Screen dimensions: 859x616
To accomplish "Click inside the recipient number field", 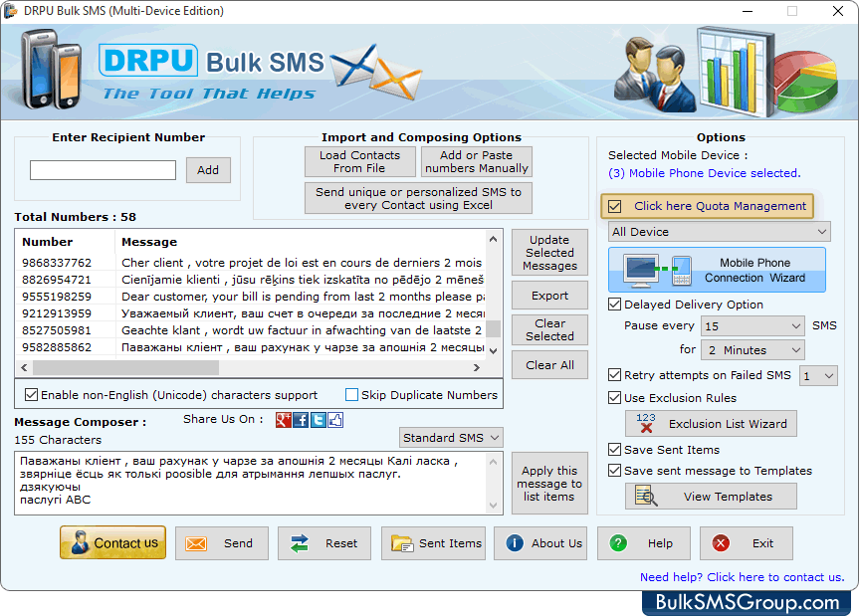I will [x=103, y=170].
